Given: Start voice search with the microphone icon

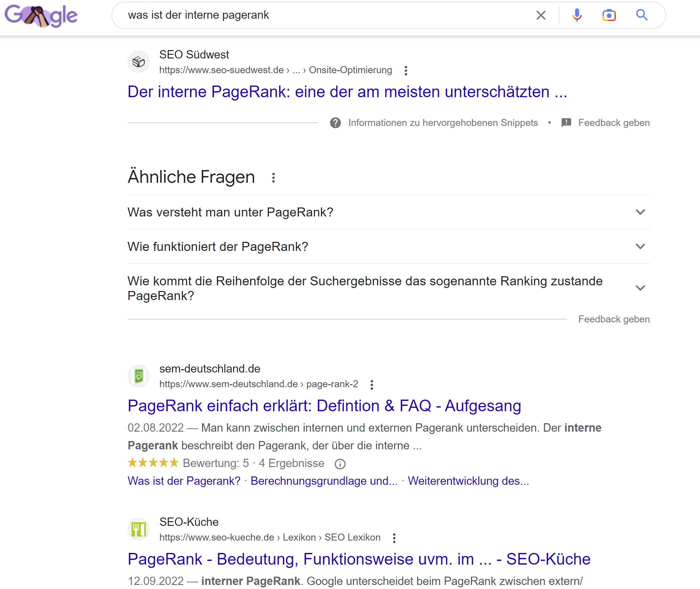Looking at the screenshot, I should 577,15.
